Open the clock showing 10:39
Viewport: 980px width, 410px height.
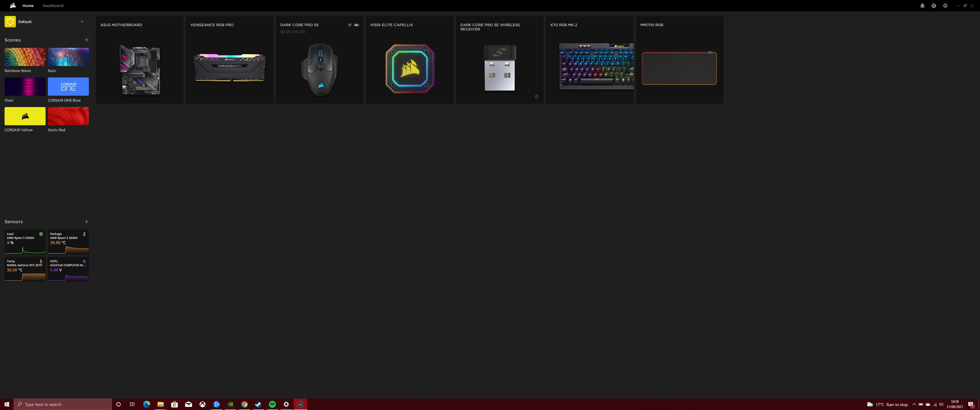[x=955, y=404]
